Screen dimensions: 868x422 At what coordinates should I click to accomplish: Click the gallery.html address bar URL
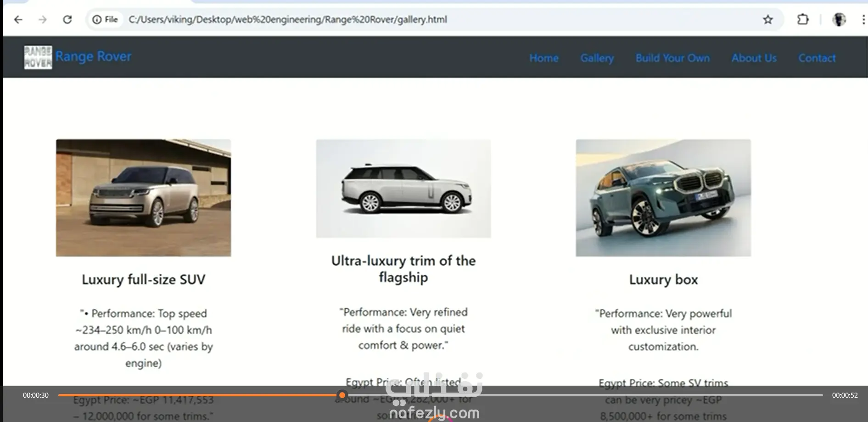pyautogui.click(x=288, y=20)
